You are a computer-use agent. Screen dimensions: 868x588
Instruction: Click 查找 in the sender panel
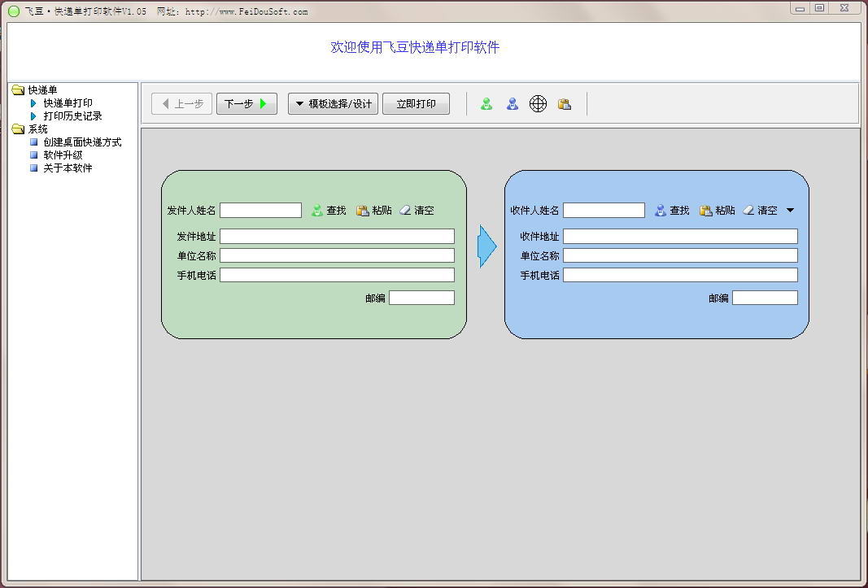pyautogui.click(x=329, y=211)
